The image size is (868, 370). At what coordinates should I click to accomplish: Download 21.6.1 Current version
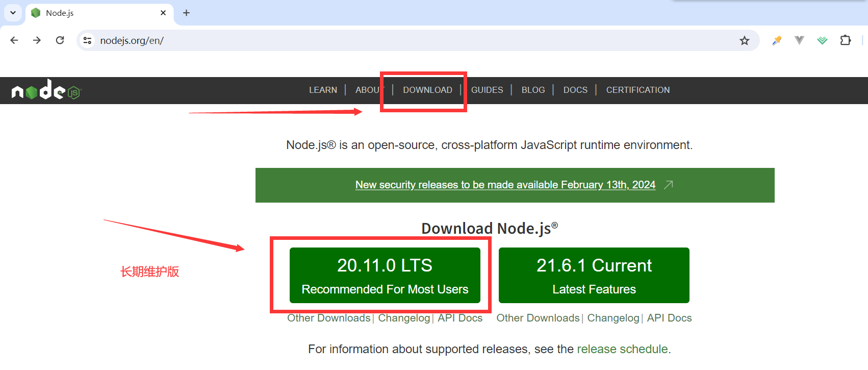coord(594,276)
